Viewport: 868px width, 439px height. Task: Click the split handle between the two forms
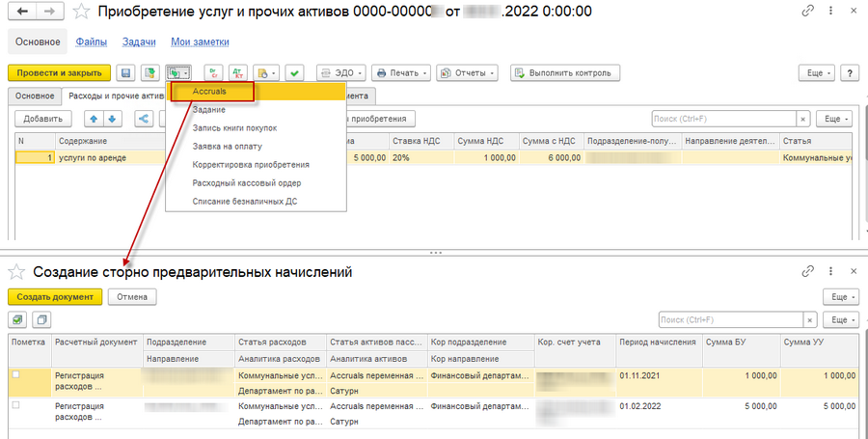pos(436,253)
